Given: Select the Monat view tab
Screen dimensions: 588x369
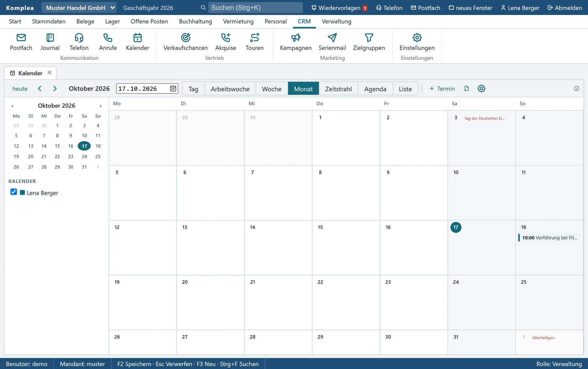Looking at the screenshot, I should pos(303,89).
